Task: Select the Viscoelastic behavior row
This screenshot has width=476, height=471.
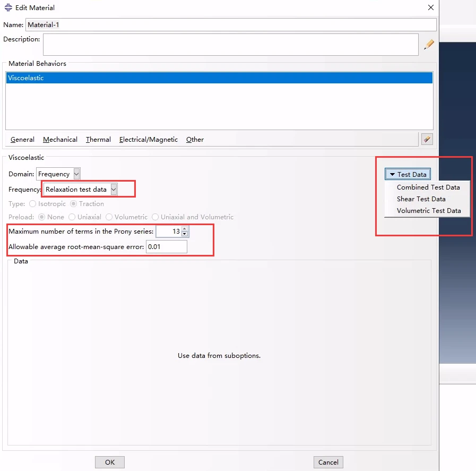Action: tap(219, 78)
